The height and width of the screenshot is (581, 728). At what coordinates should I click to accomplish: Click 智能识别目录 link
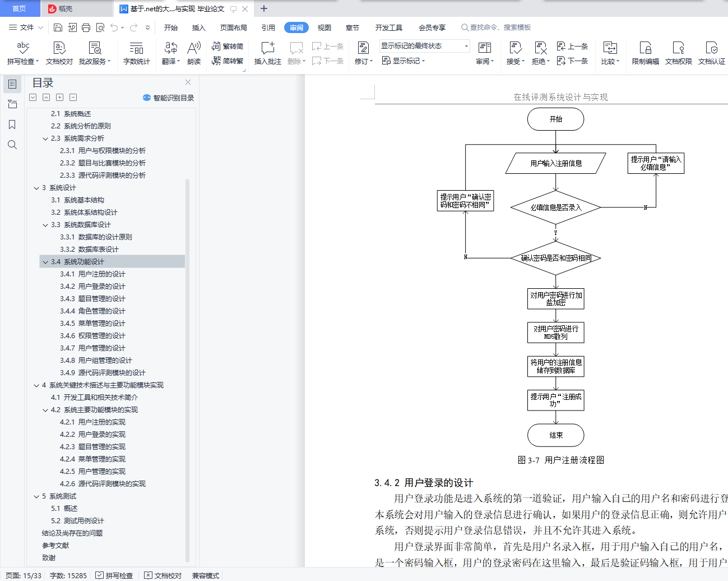click(169, 98)
